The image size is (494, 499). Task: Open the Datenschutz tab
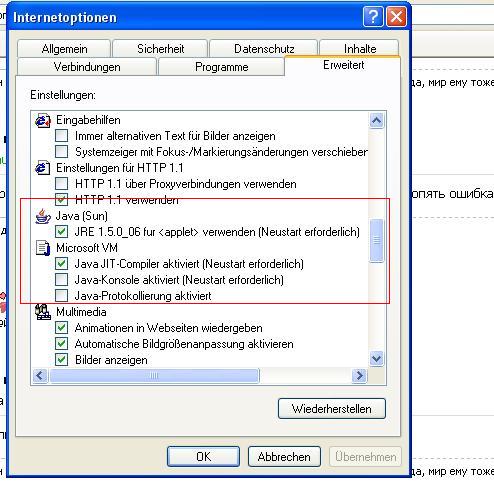tap(264, 49)
